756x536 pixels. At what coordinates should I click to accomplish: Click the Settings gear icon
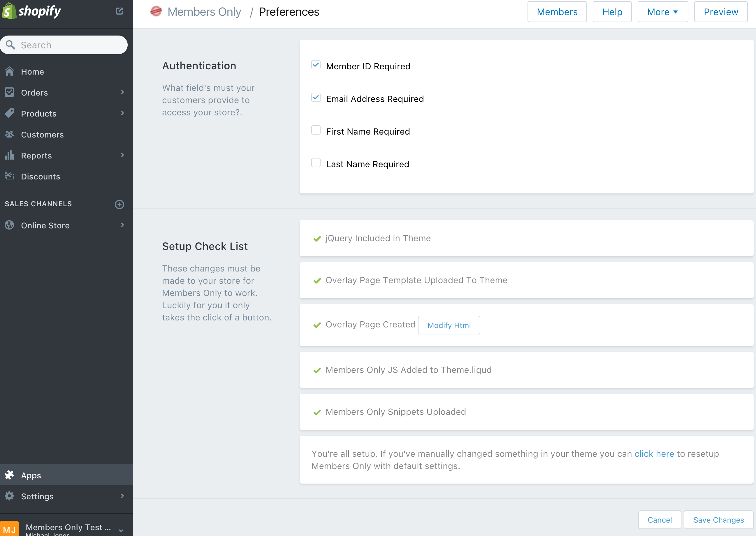coord(9,496)
